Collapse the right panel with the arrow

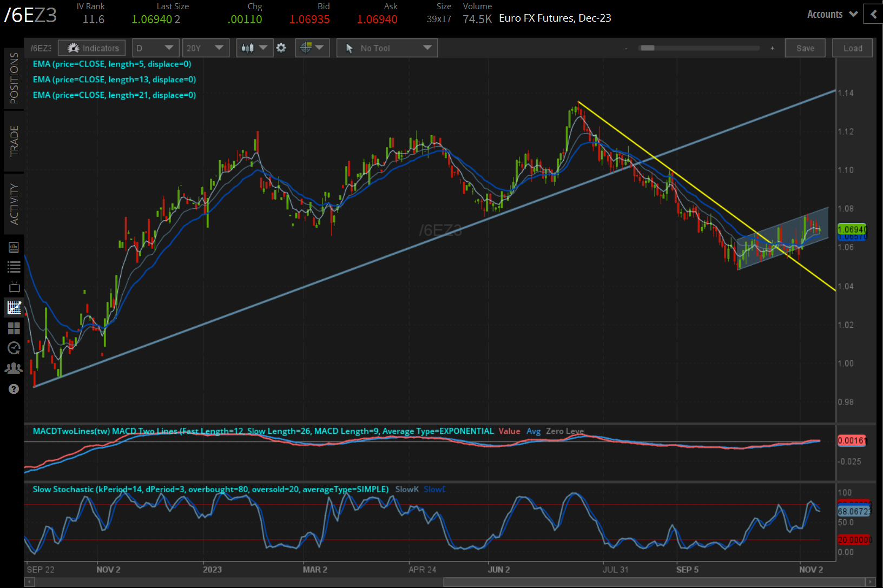click(x=873, y=15)
